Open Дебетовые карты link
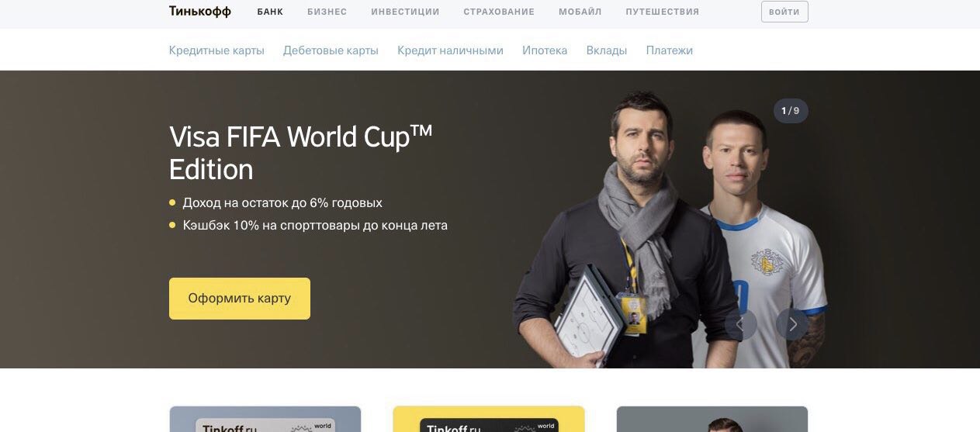 [331, 50]
